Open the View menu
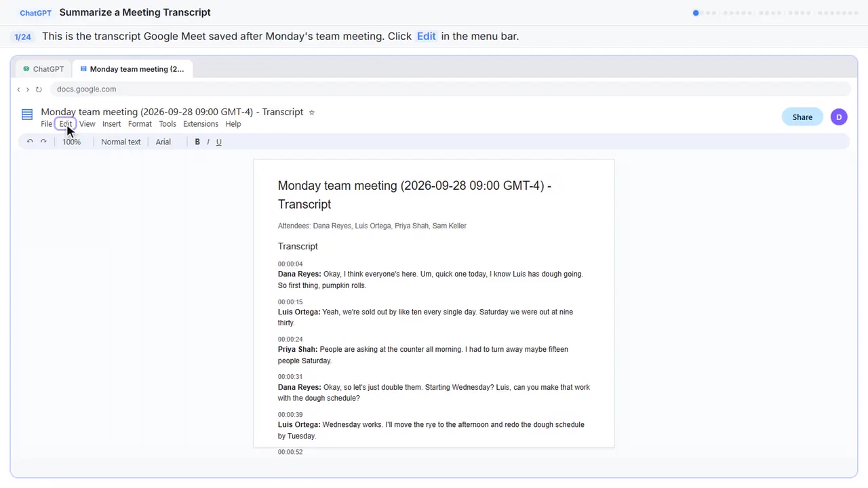The height and width of the screenshot is (488, 868). coord(87,124)
